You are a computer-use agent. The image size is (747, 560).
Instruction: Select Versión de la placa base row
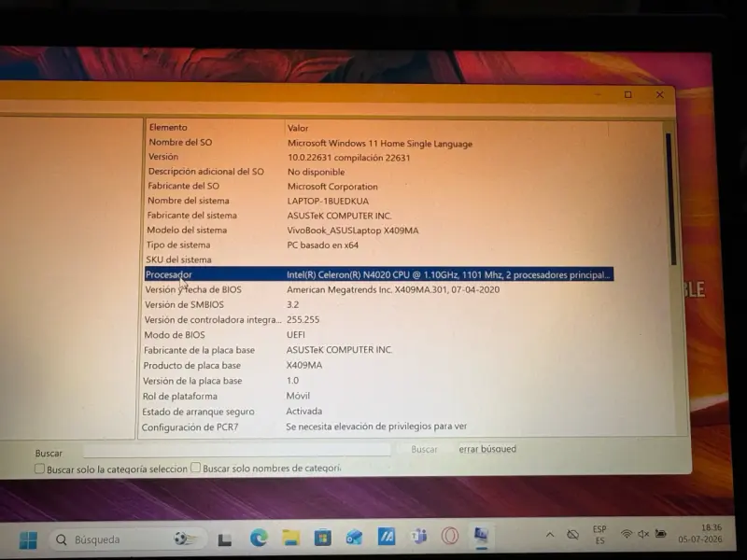click(x=379, y=381)
